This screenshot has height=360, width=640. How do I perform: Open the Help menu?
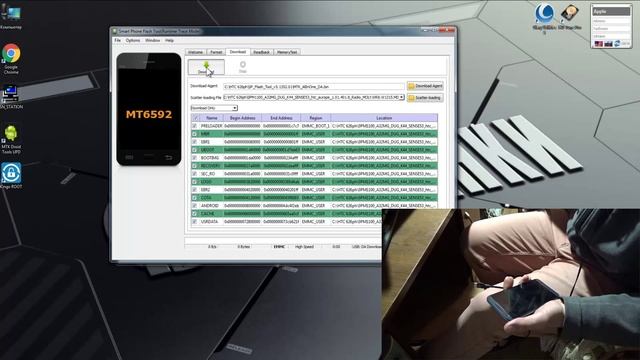click(x=169, y=40)
